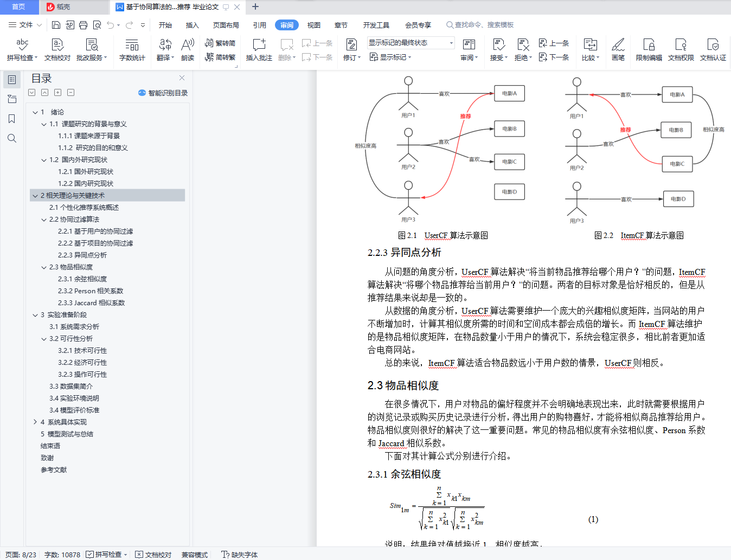731x560 pixels.
Task: Open the 文件 menu
Action: [x=25, y=25]
